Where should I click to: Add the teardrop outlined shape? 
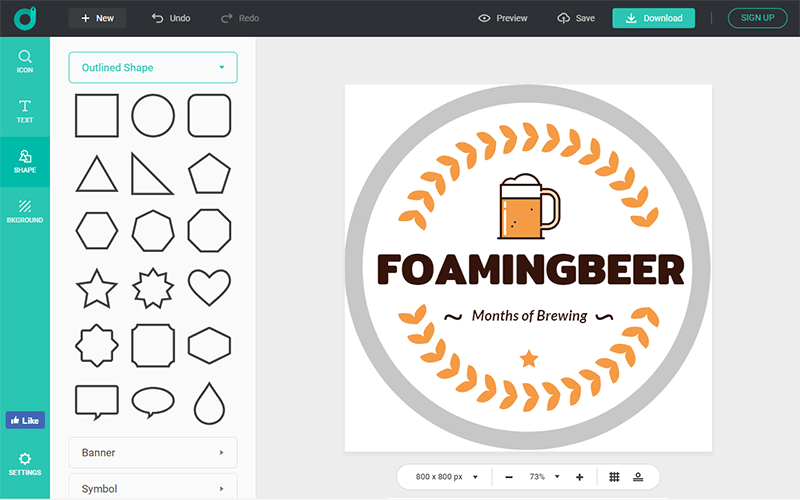[209, 402]
